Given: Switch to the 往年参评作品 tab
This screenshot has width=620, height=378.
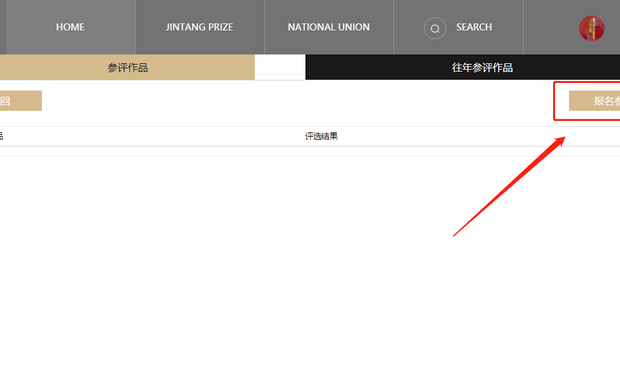Looking at the screenshot, I should pos(463,67).
